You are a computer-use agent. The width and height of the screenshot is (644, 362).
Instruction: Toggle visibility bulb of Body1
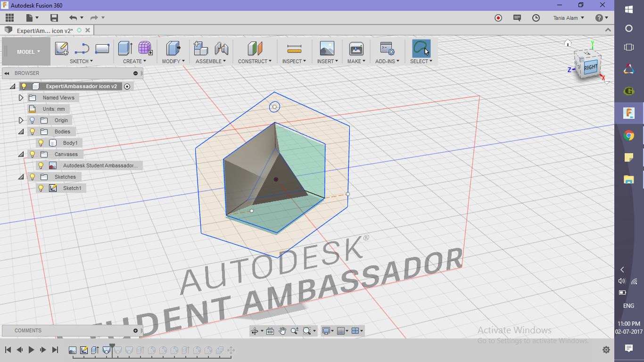41,143
